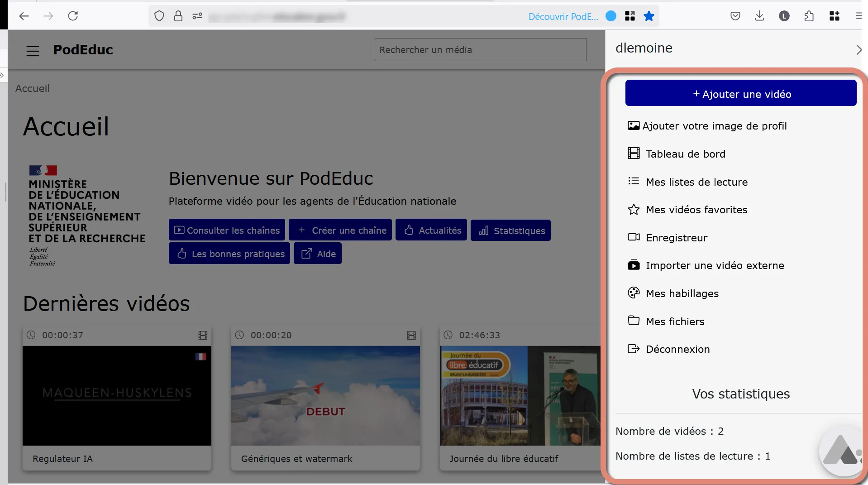Go back with the browser back arrow
This screenshot has width=868, height=485.
(24, 16)
